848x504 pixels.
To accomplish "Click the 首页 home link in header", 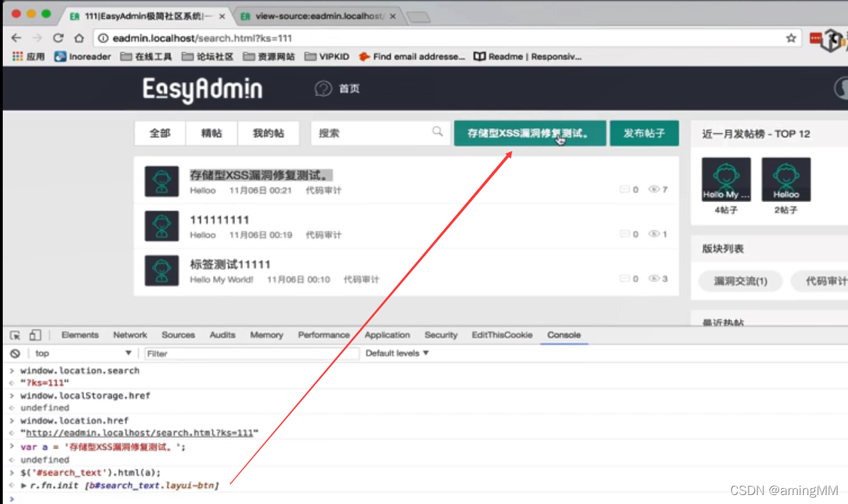I will coord(338,89).
